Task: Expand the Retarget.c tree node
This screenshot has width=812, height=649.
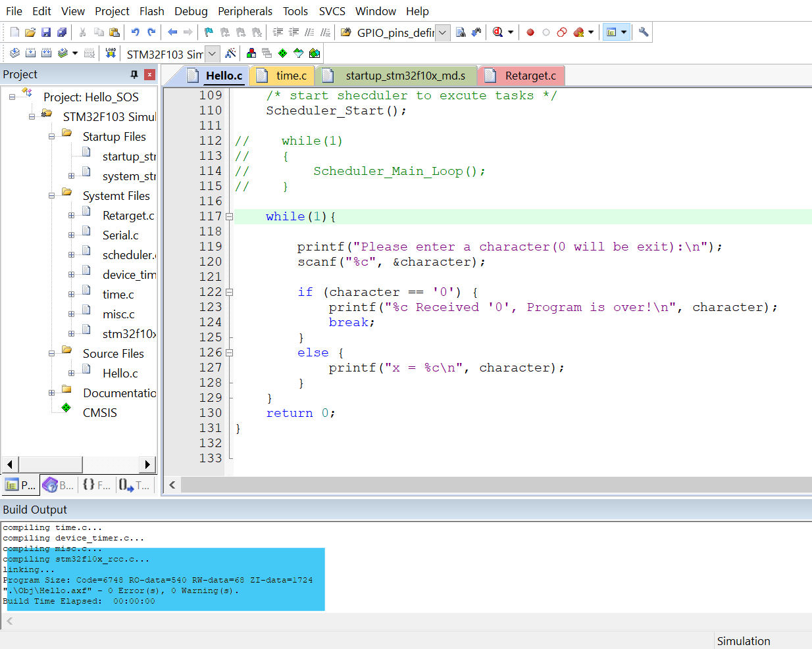Action: point(71,216)
